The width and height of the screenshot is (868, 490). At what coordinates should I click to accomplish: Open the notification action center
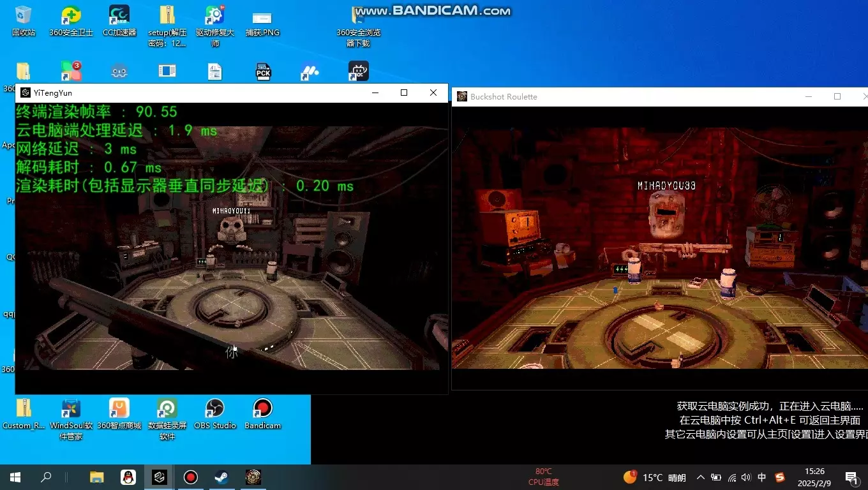[851, 477]
